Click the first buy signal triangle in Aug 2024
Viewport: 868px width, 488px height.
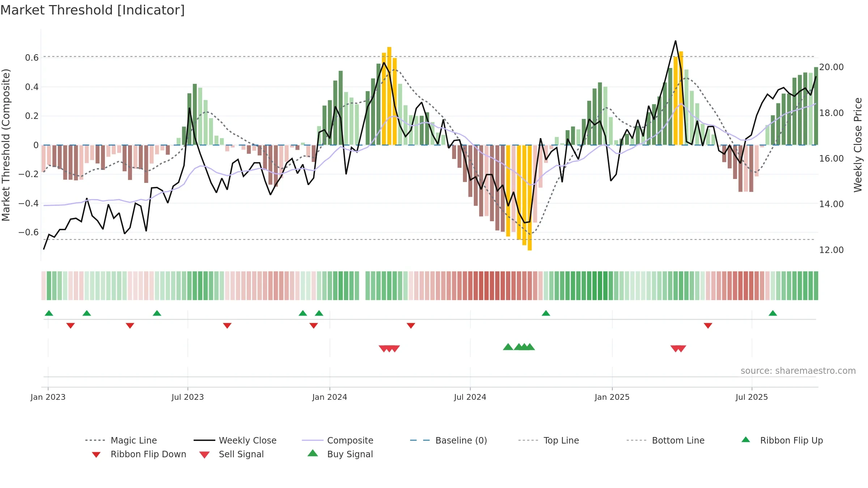coord(508,347)
